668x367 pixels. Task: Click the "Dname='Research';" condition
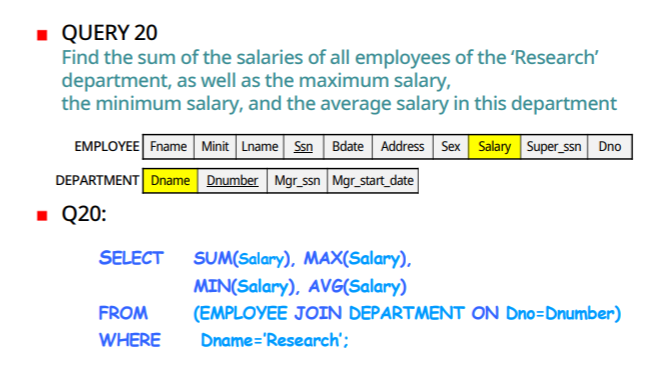coord(274,341)
